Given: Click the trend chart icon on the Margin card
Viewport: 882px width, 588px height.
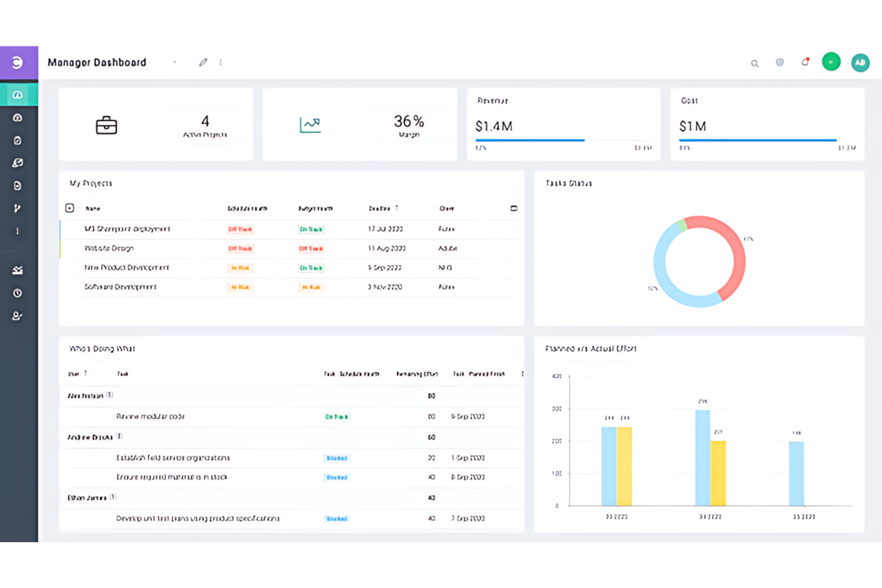Looking at the screenshot, I should pos(310,125).
